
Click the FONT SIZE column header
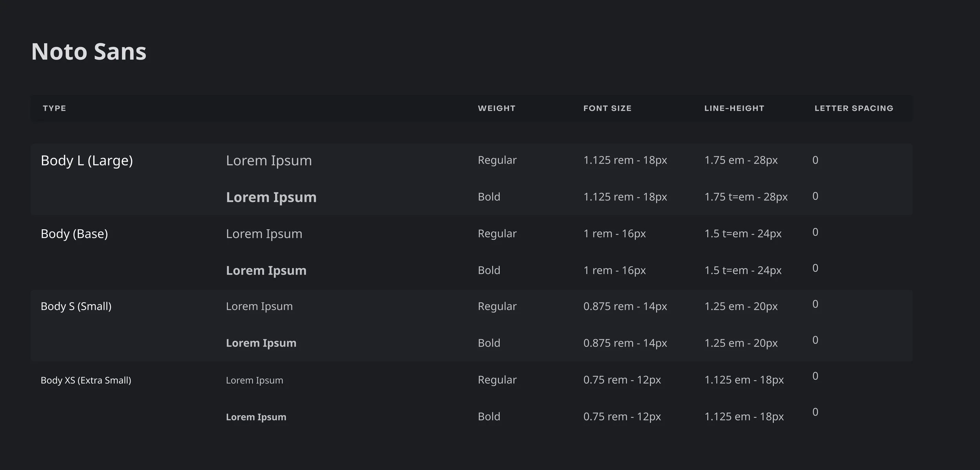(x=607, y=108)
